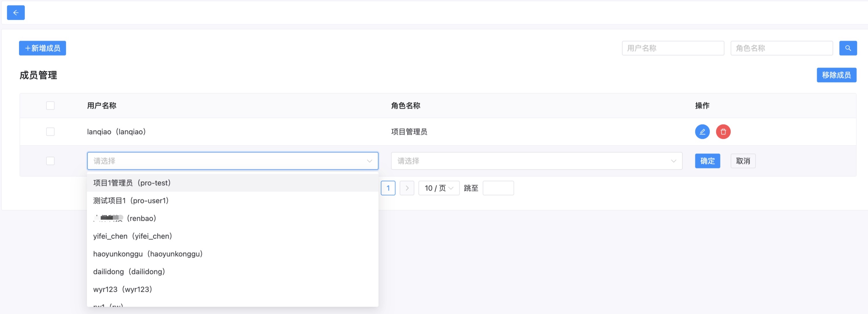
Task: Check the checkbox in the new member row
Action: pos(50,161)
